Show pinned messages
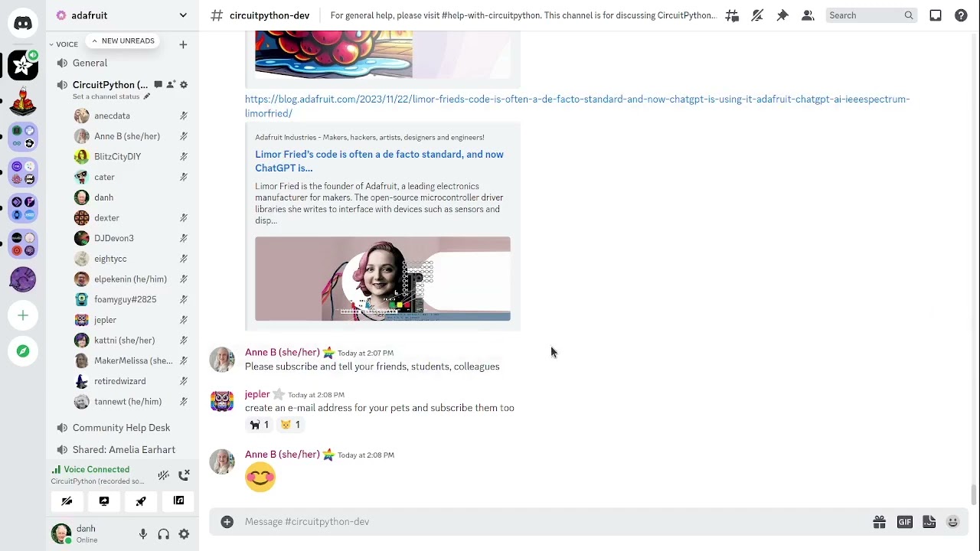980x551 pixels. [782, 15]
